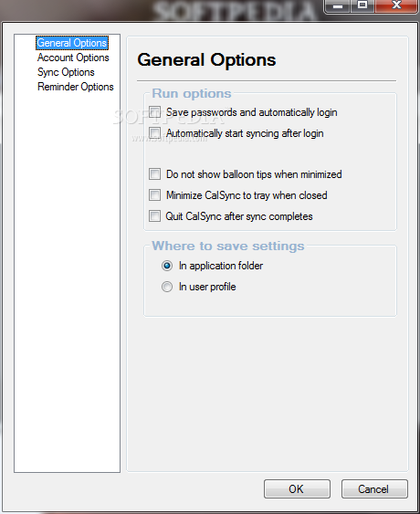Viewport: 420px width, 514px height.
Task: Click the Save passwords option label text
Action: tap(251, 112)
